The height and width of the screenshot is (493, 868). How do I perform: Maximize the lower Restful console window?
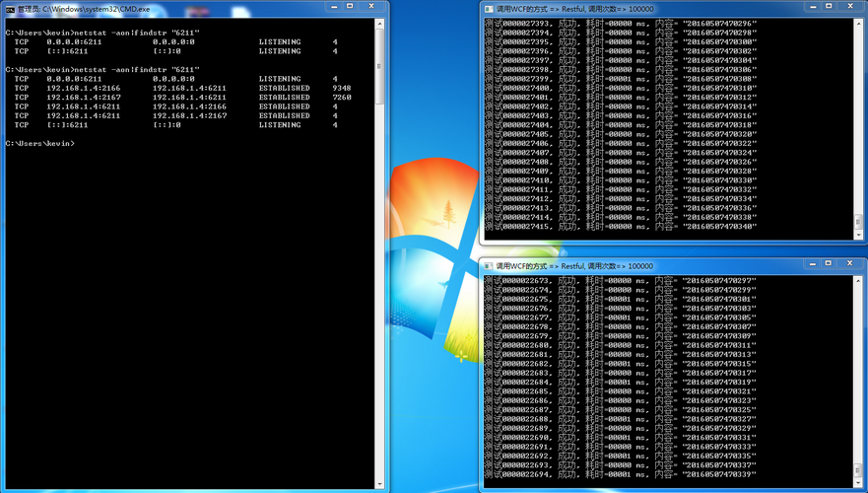click(828, 264)
